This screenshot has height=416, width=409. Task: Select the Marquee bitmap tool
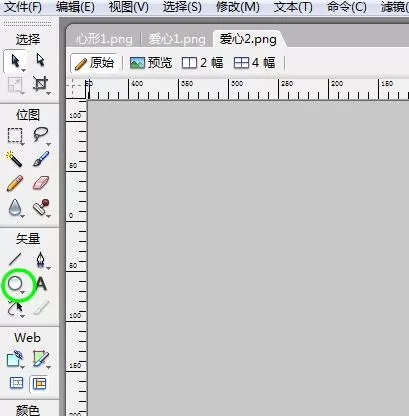tap(15, 136)
